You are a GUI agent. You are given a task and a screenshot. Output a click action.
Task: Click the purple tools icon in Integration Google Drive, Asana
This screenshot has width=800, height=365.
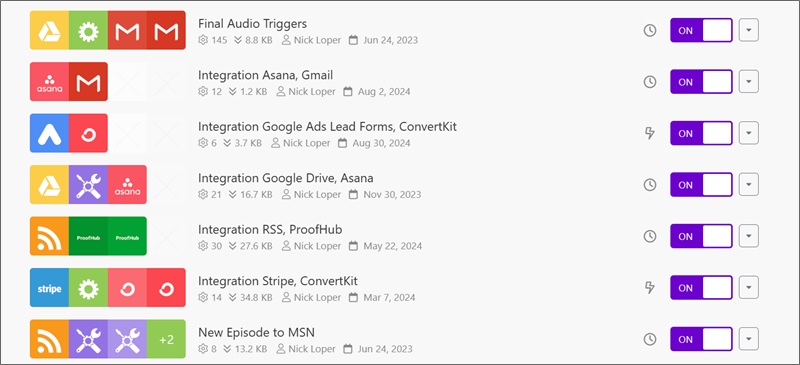pyautogui.click(x=88, y=184)
